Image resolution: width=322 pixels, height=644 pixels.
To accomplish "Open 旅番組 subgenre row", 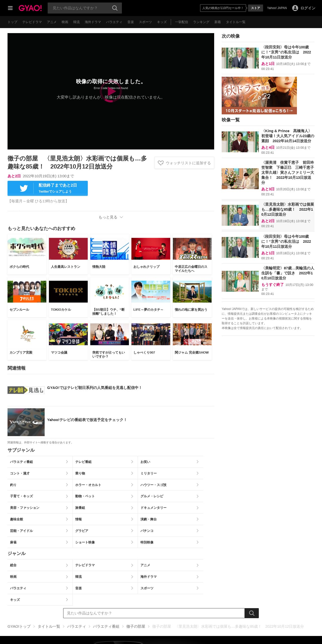I will pos(105,508).
